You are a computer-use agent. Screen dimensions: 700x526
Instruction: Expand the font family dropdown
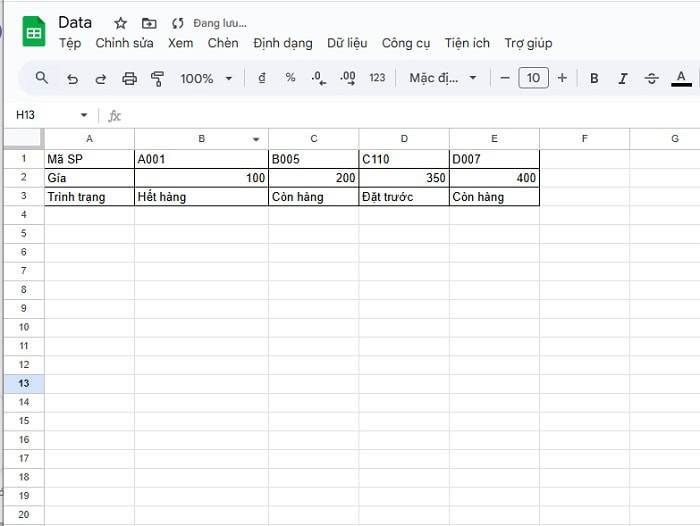tap(443, 78)
